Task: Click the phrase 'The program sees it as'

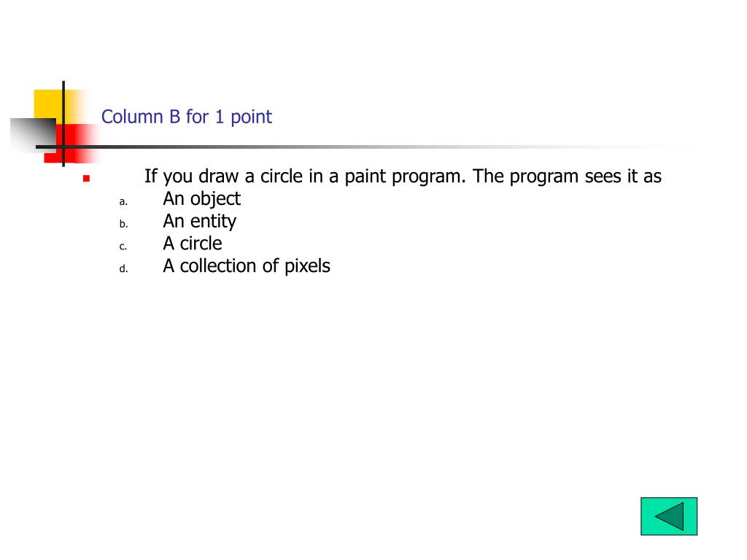Action: point(567,176)
